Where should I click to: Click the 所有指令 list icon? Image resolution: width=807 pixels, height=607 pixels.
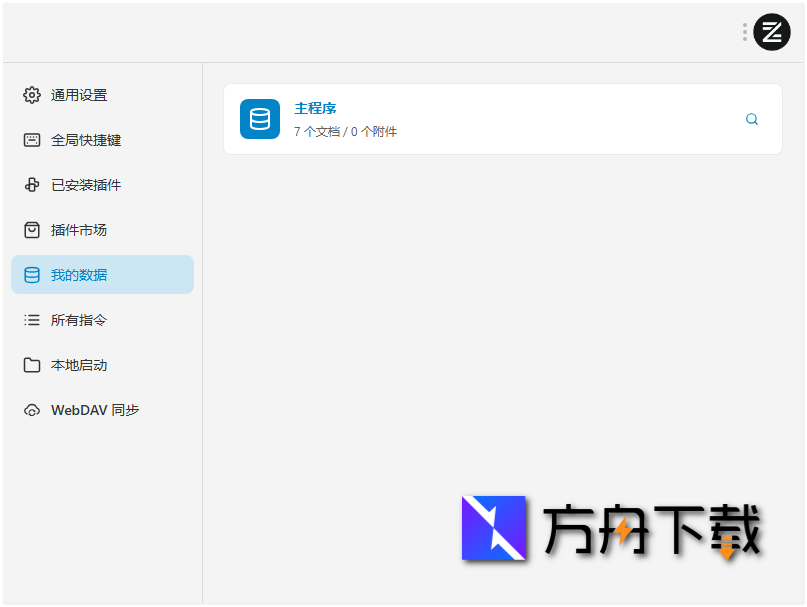point(32,319)
